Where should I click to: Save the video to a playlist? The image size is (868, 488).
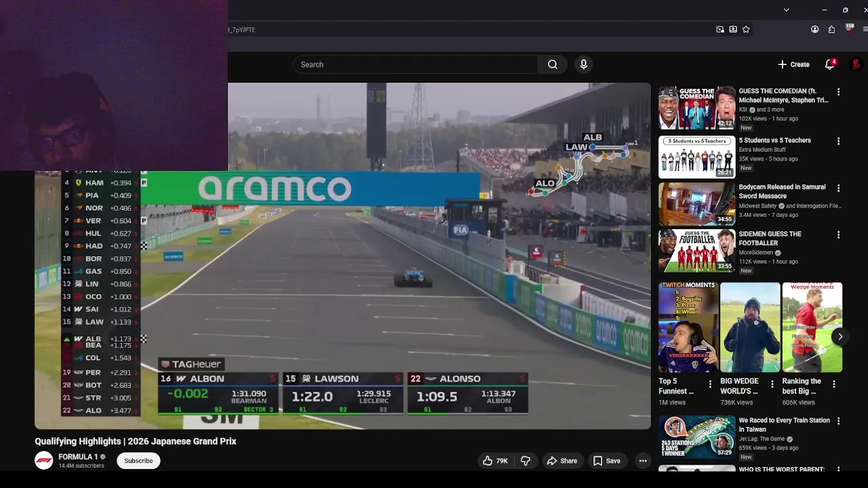(x=606, y=461)
